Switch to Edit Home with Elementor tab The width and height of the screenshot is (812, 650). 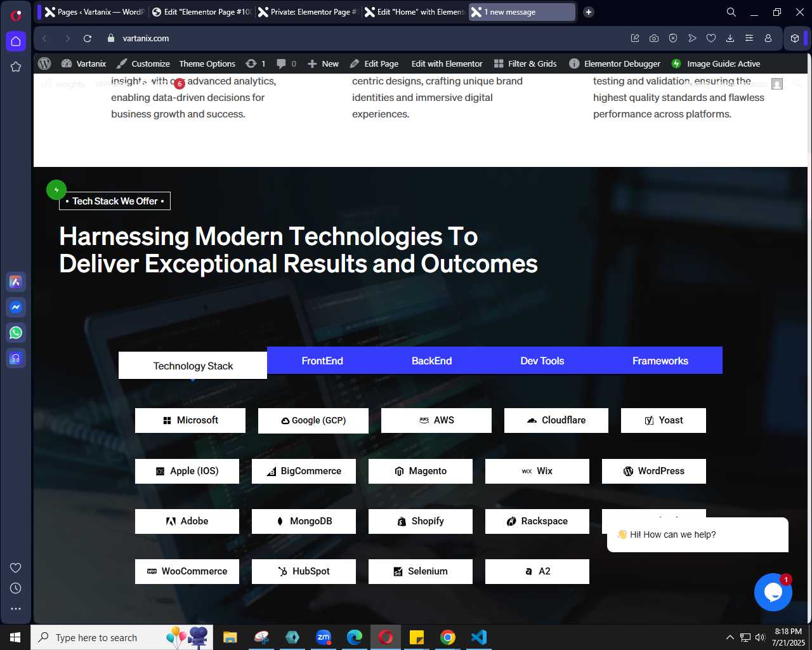click(x=415, y=12)
